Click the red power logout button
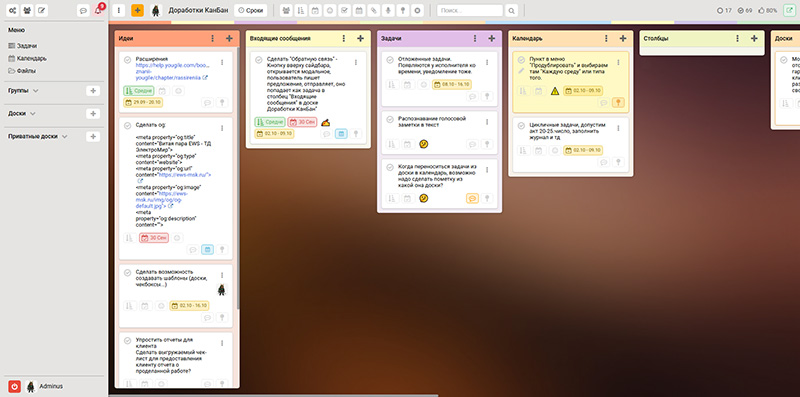The height and width of the screenshot is (397, 800). tap(15, 386)
